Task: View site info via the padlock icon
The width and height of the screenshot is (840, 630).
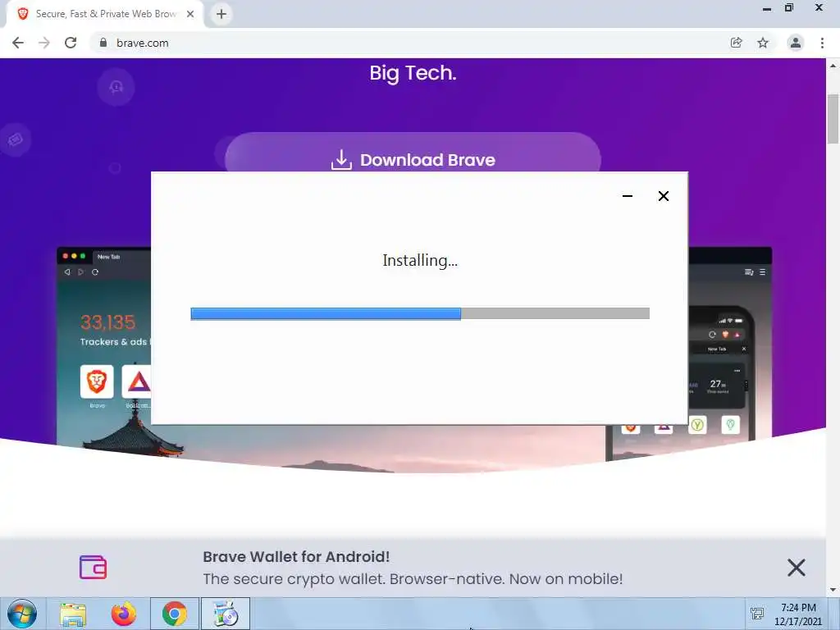Action: coord(103,43)
